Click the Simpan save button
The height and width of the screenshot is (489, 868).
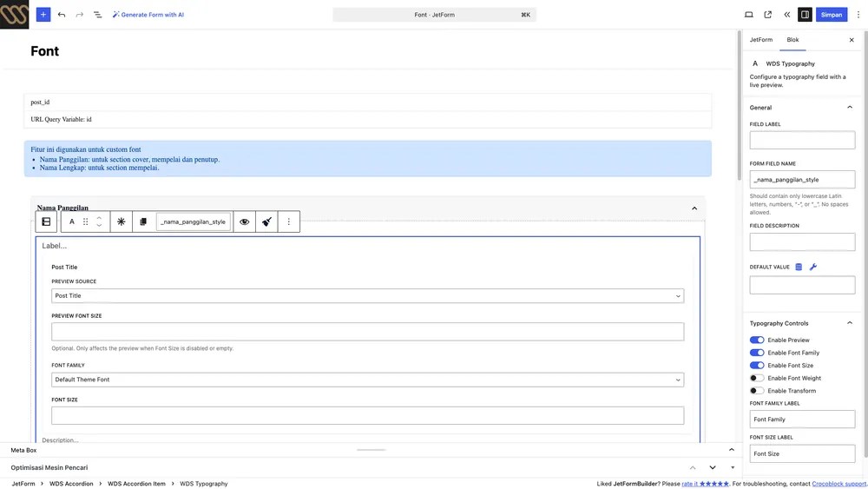[x=831, y=15]
